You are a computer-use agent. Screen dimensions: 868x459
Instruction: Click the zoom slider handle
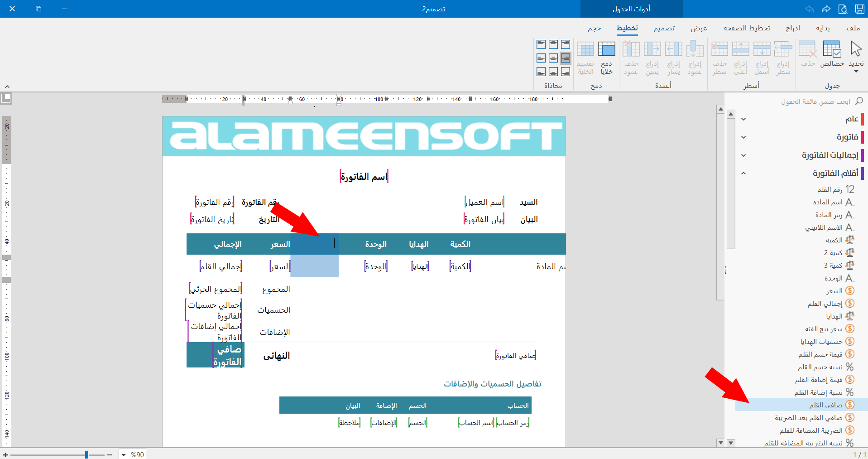point(86,454)
